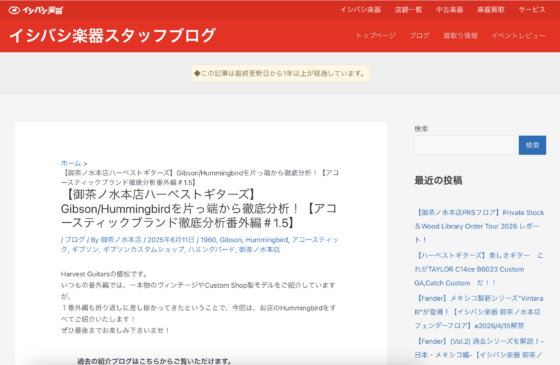Open recent post Fender (Vol.2) 過去シリーズを解説
Image resolution: width=560 pixels, height=365 pixels.
[479, 348]
